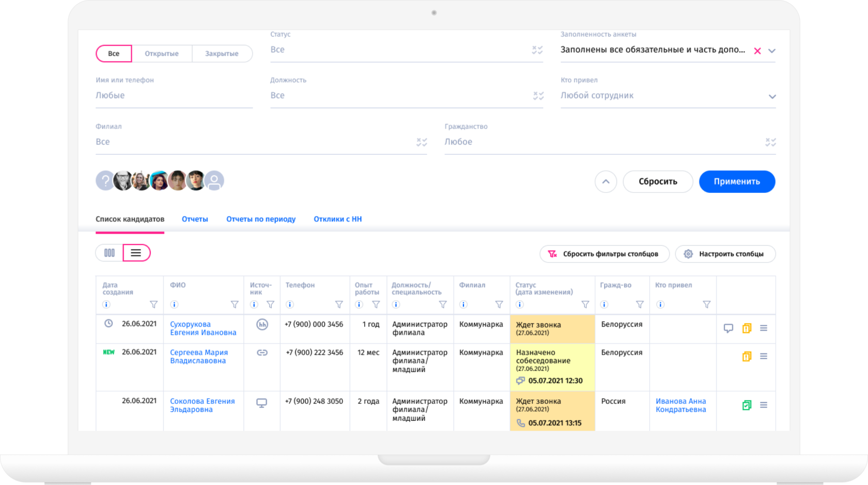Click Сбросить фильтры столбцов button
Image resolution: width=868 pixels, height=485 pixels.
[605, 254]
